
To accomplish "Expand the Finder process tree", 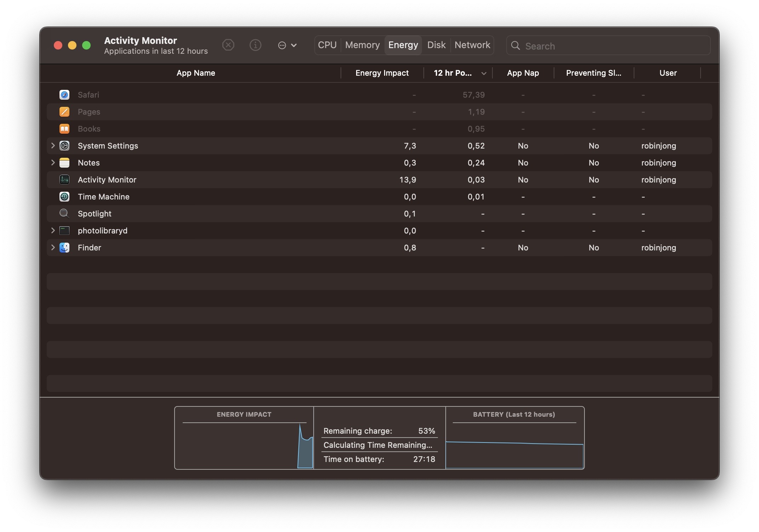I will [53, 248].
